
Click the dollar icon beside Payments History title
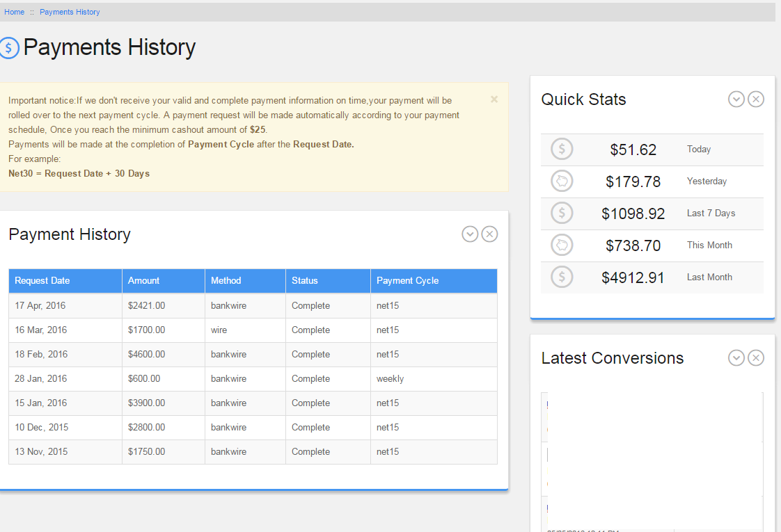click(x=9, y=47)
